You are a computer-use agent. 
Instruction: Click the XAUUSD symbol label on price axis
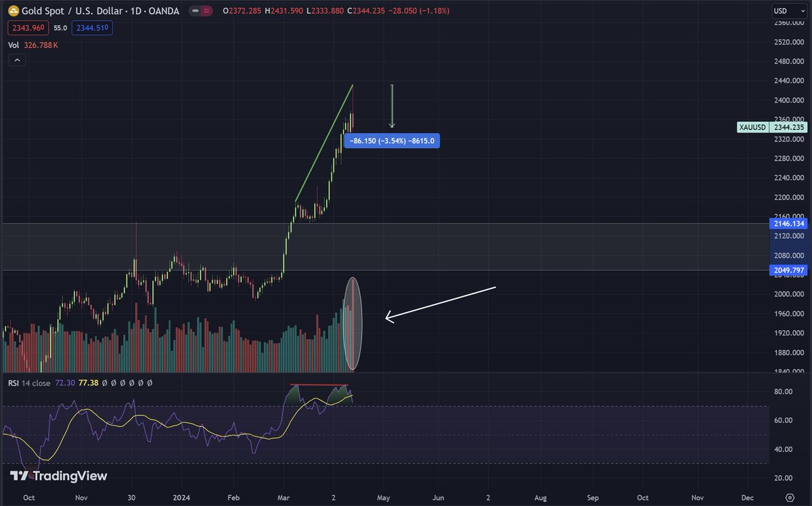pyautogui.click(x=752, y=127)
